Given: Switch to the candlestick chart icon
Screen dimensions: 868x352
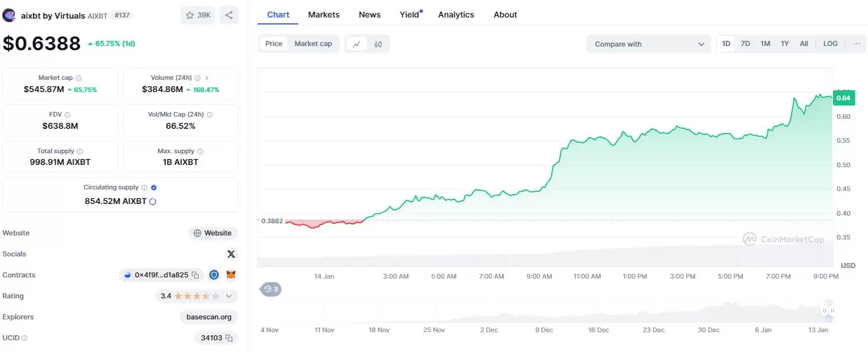Looking at the screenshot, I should 378,44.
